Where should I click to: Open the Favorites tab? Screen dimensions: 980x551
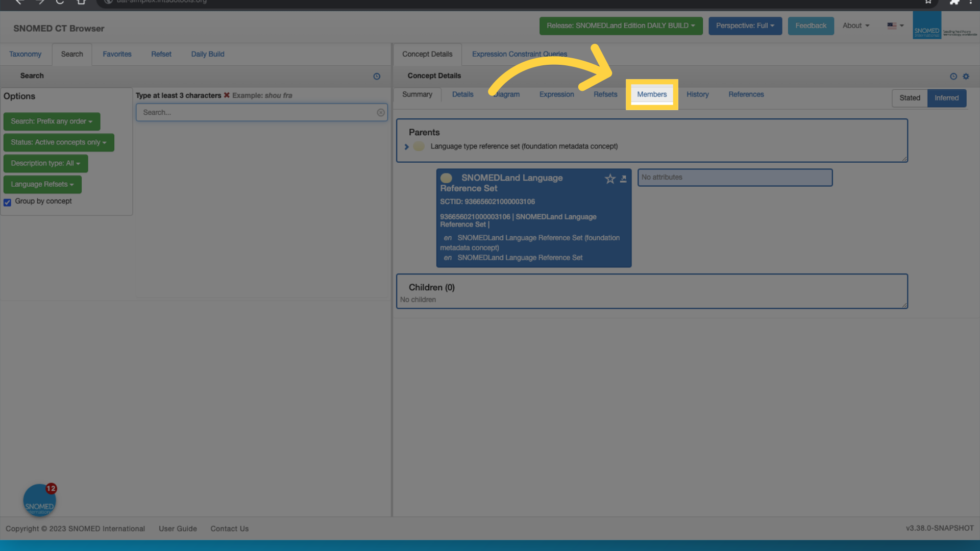[117, 54]
